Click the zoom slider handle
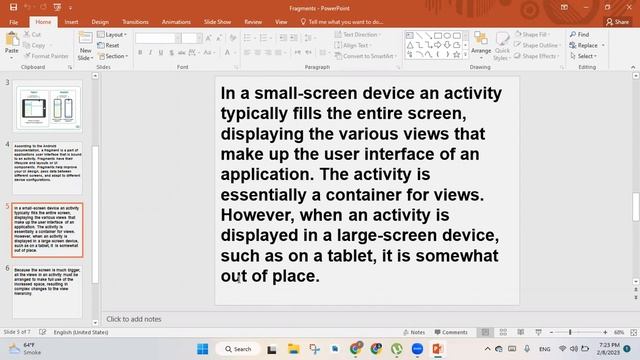The image size is (640, 360). pos(570,332)
